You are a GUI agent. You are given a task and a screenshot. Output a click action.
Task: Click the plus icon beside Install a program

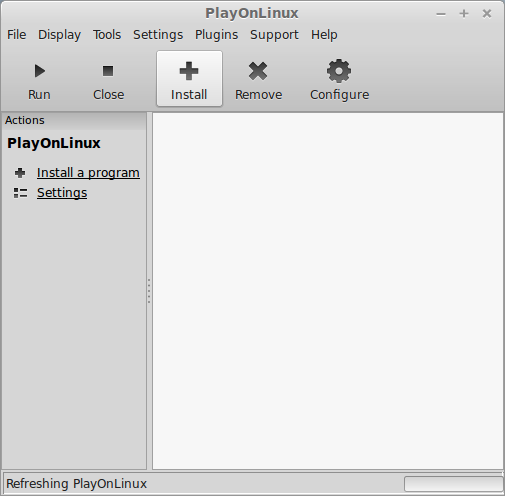click(20, 173)
